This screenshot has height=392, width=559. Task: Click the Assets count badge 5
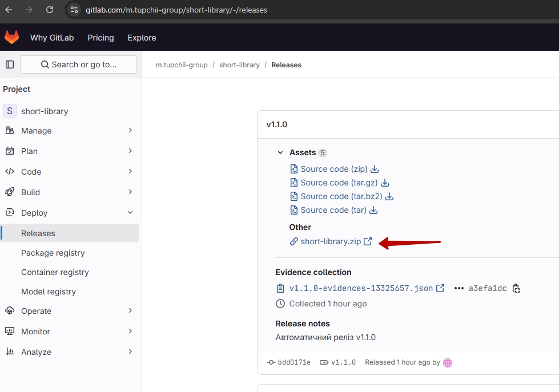322,153
